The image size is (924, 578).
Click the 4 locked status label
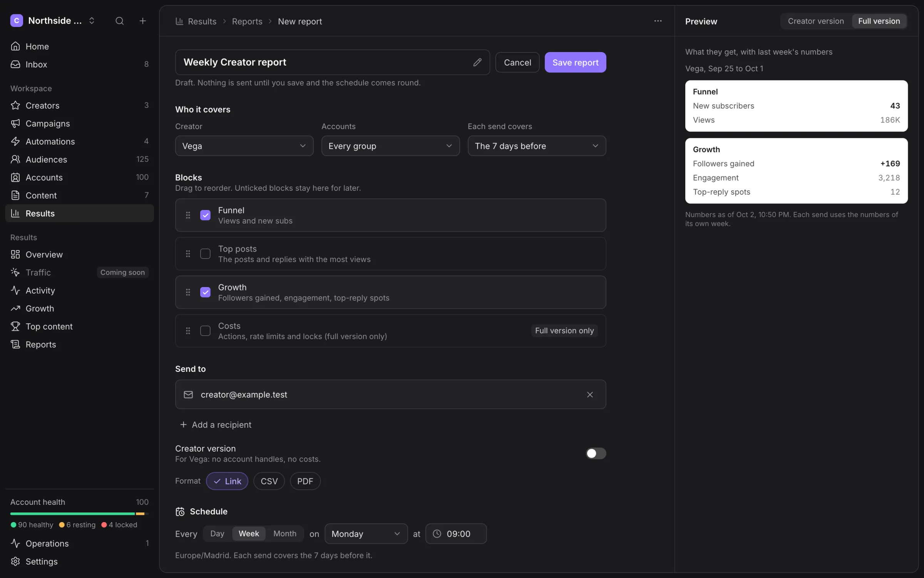[x=119, y=525]
